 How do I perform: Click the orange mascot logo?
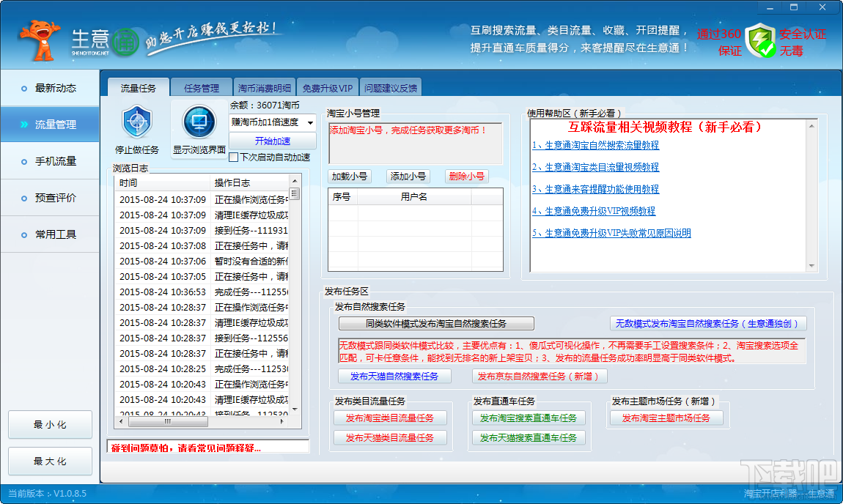tap(40, 40)
